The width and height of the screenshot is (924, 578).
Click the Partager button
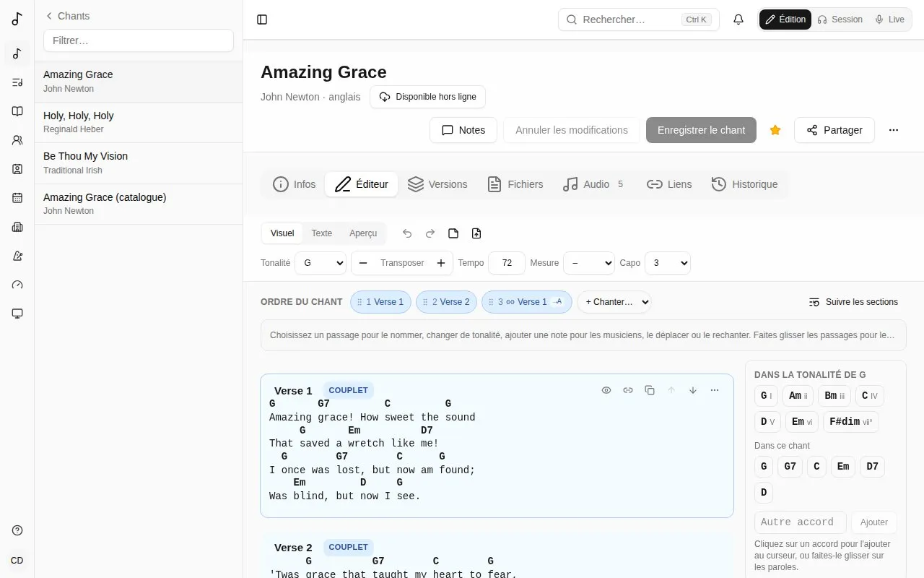click(834, 130)
